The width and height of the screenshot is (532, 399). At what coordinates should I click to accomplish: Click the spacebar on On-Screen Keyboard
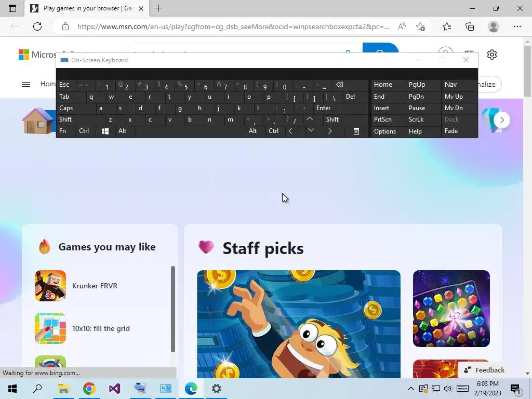[190, 131]
